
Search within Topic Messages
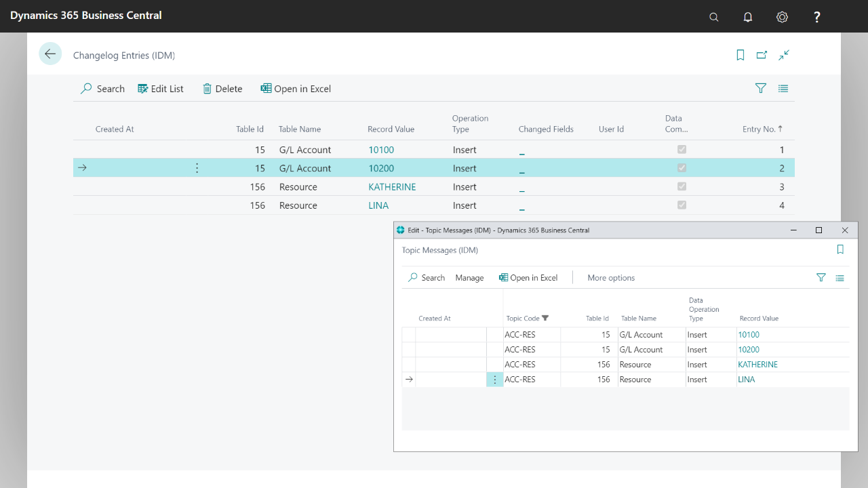pos(427,278)
